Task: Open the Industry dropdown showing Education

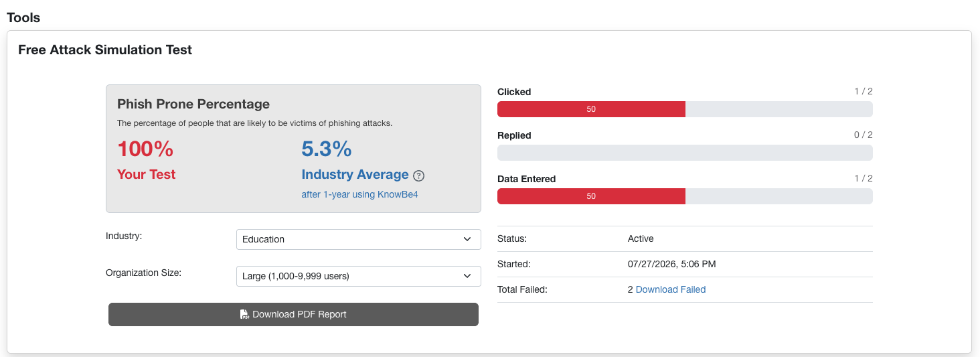Action: tap(358, 239)
